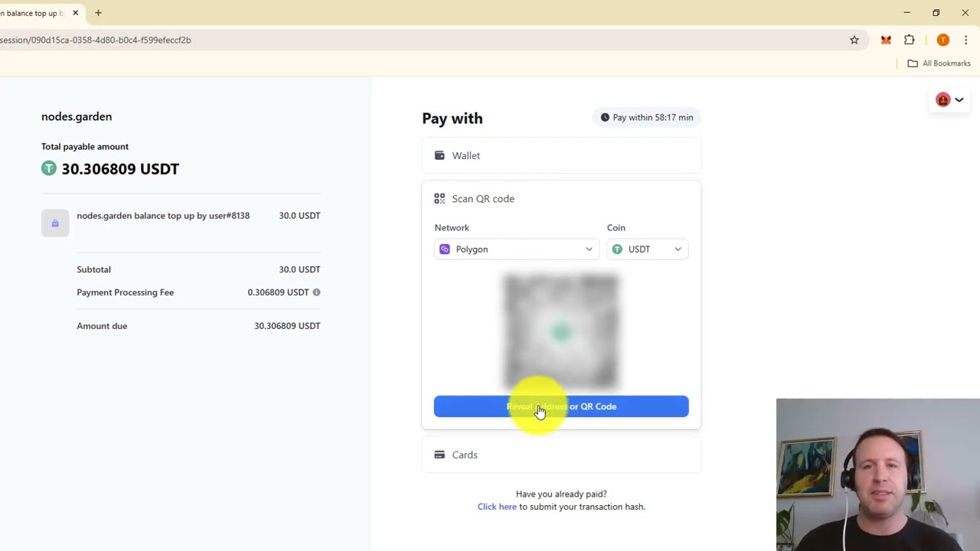
Task: Click the blurred QR code image
Action: [x=561, y=331]
